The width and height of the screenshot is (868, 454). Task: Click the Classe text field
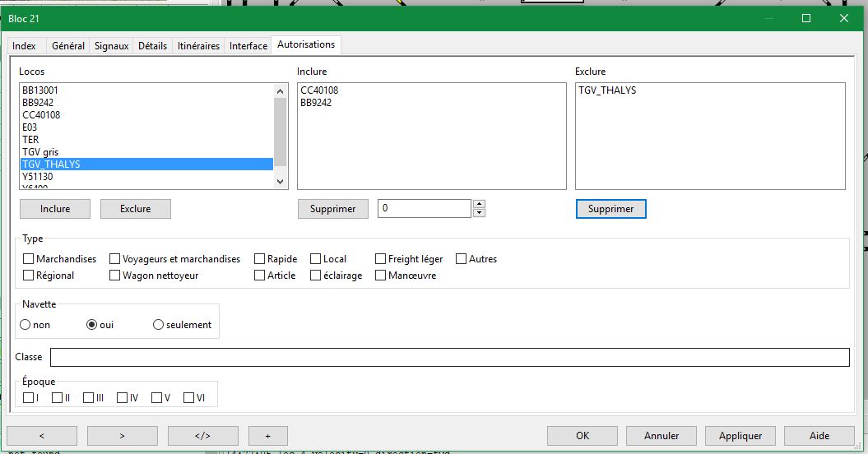point(449,357)
